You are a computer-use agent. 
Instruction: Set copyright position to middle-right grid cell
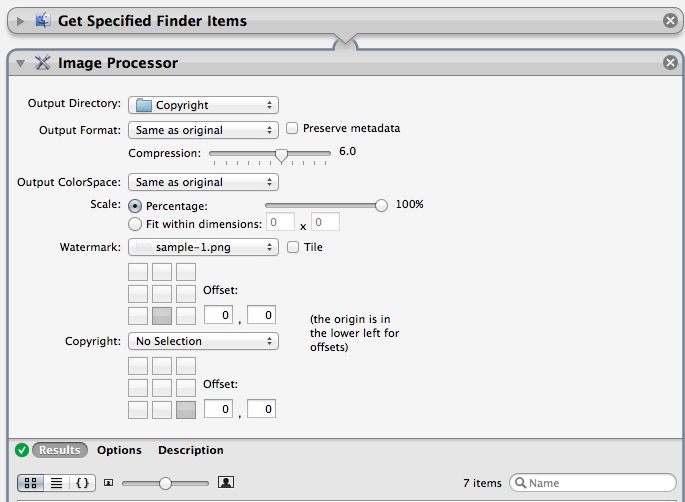186,388
